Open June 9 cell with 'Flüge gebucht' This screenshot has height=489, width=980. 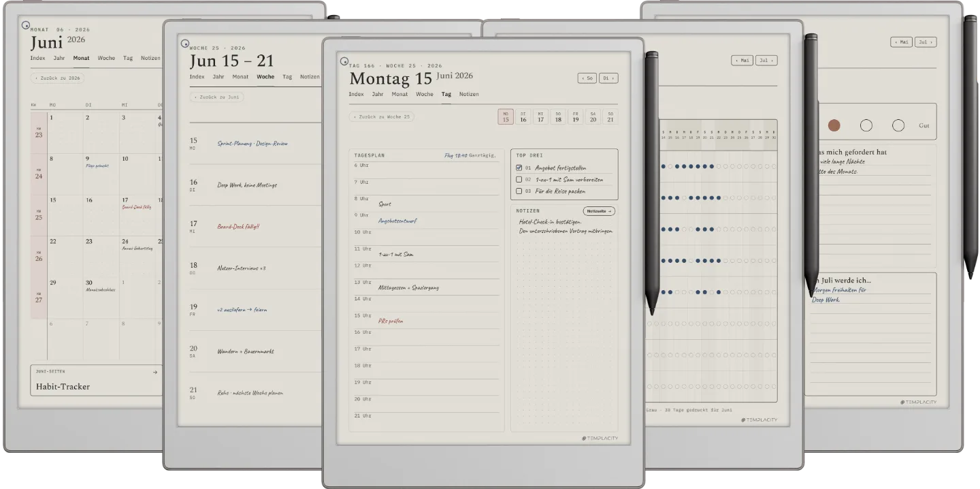click(101, 174)
